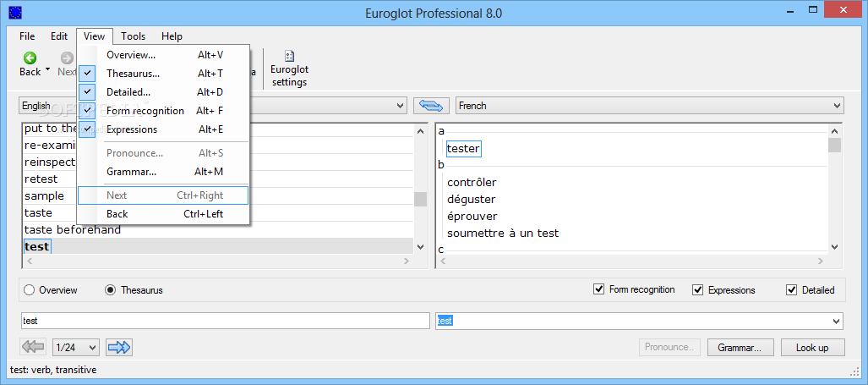Uncheck the Expressions checkbox below the word lists

point(697,289)
